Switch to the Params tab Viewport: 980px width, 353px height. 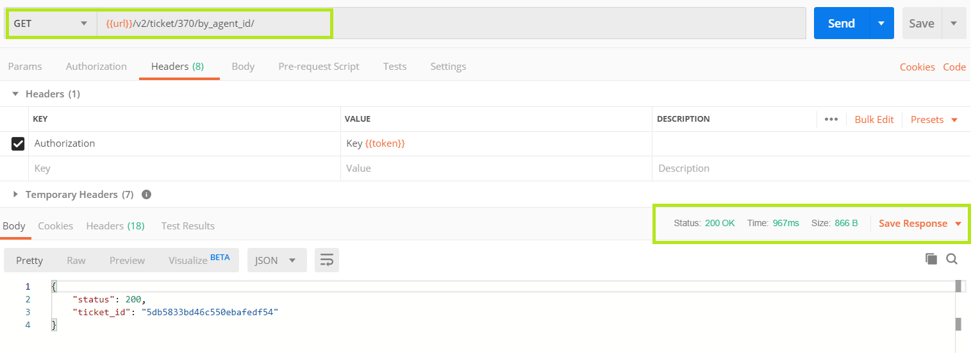pos(25,66)
